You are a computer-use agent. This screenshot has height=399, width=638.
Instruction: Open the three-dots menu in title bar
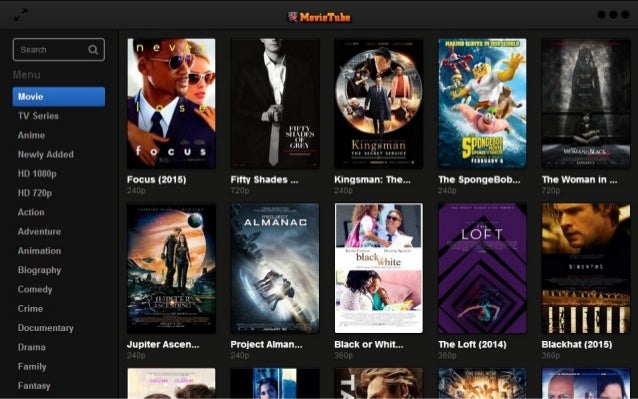pyautogui.click(x=613, y=15)
